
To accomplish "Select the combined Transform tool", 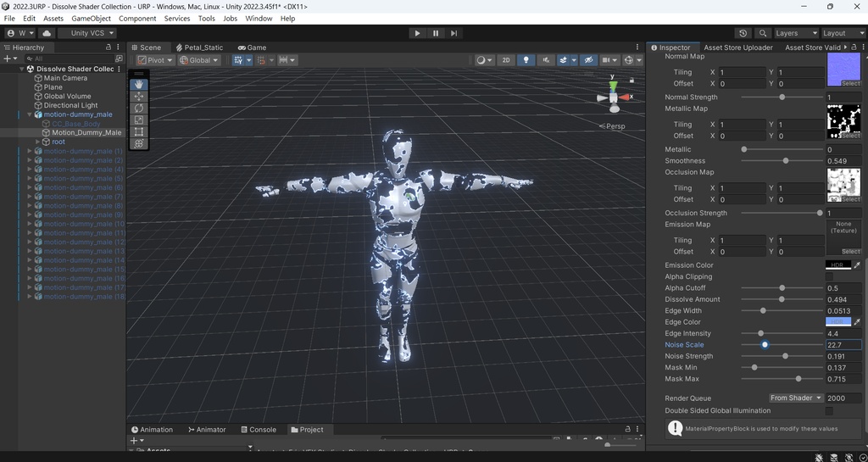I will (138, 143).
